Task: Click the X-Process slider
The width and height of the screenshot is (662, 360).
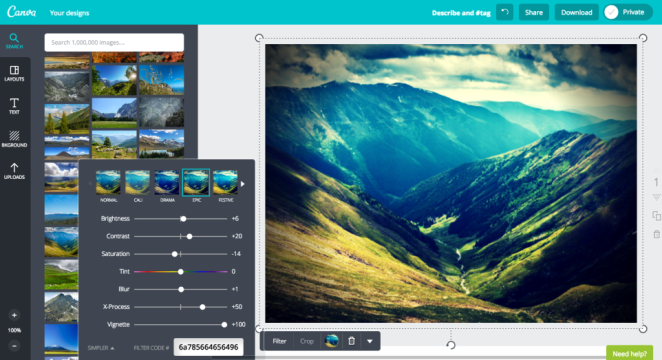Action: tap(181, 307)
